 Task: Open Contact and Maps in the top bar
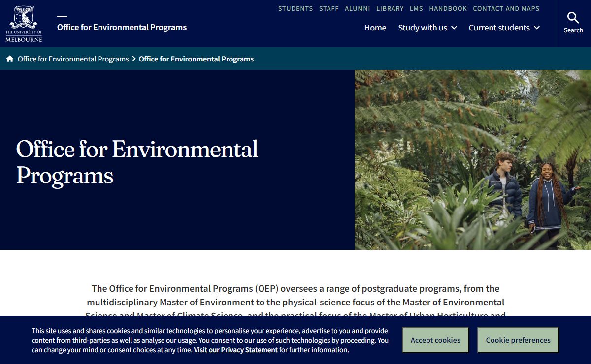[506, 9]
